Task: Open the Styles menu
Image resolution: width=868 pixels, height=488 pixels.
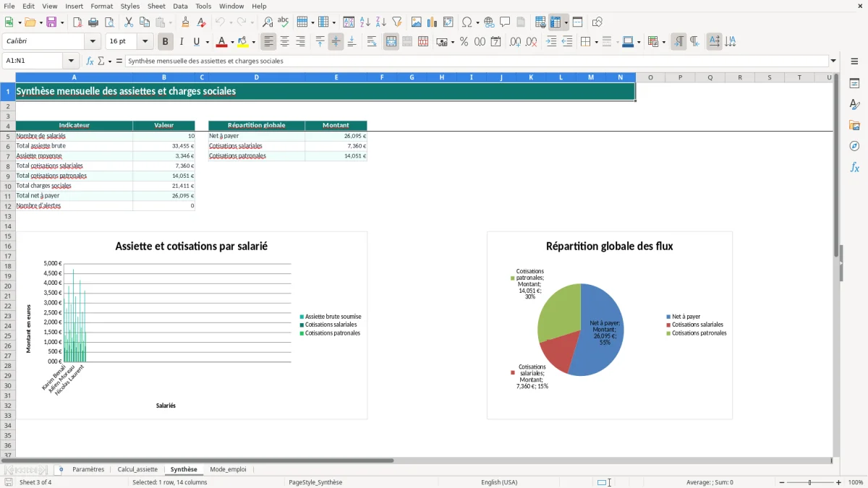Action: (130, 6)
